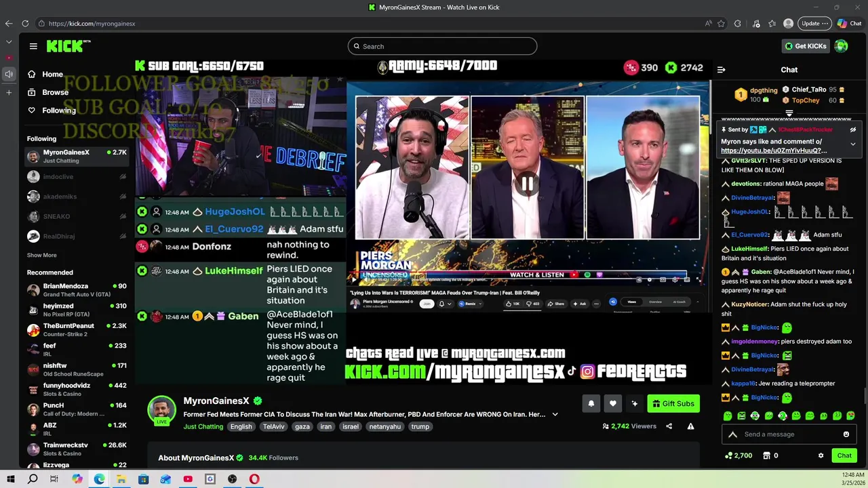Click the trump tag
Viewport: 868px width, 488px height.
pos(420,426)
